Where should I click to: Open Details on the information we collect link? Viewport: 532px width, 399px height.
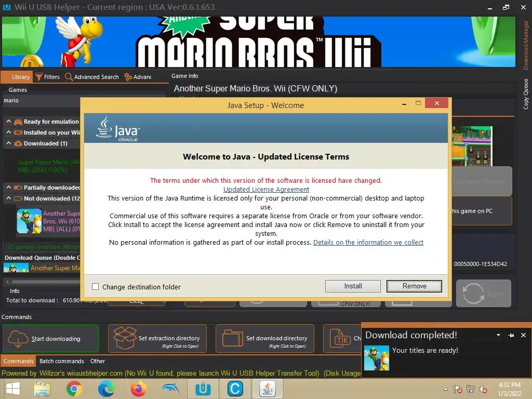tap(368, 242)
